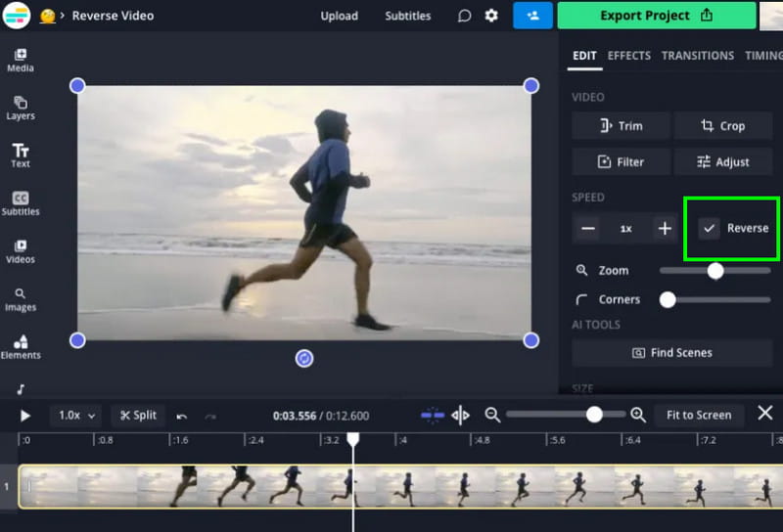
Task: Click the undo arrow in timeline toolbar
Action: 182,416
